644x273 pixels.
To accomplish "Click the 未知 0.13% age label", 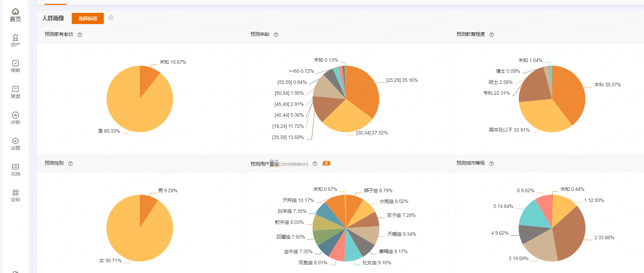I will [x=326, y=60].
